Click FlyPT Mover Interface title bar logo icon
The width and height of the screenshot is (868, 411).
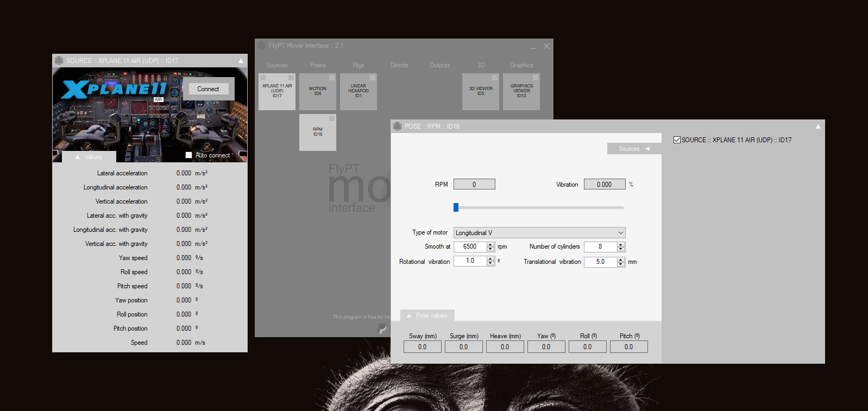click(262, 46)
